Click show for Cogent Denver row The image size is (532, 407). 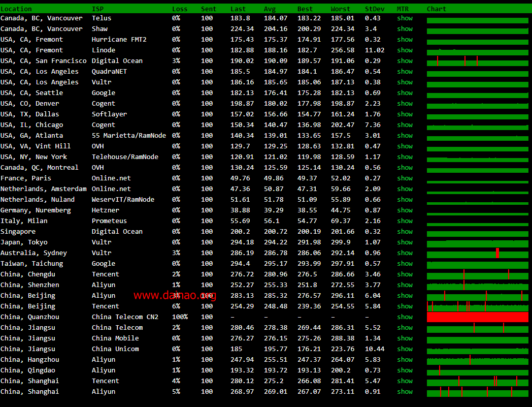[x=405, y=104]
